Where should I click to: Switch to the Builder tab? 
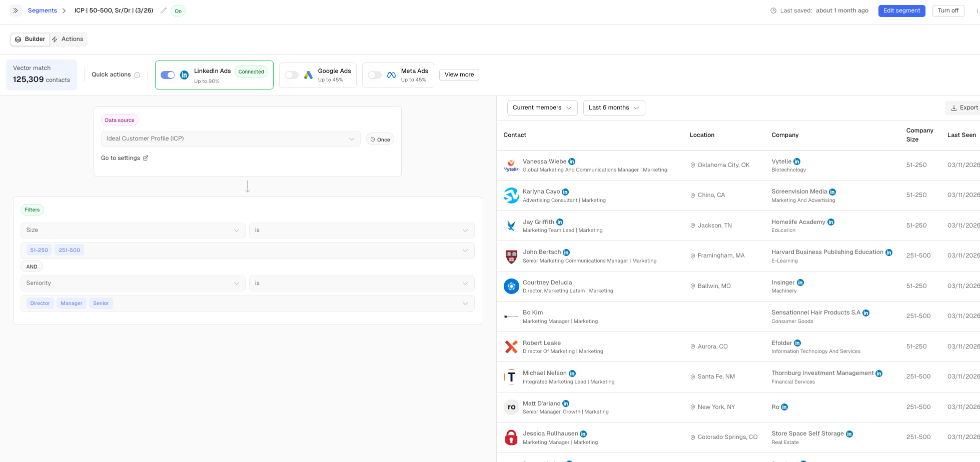(30, 39)
